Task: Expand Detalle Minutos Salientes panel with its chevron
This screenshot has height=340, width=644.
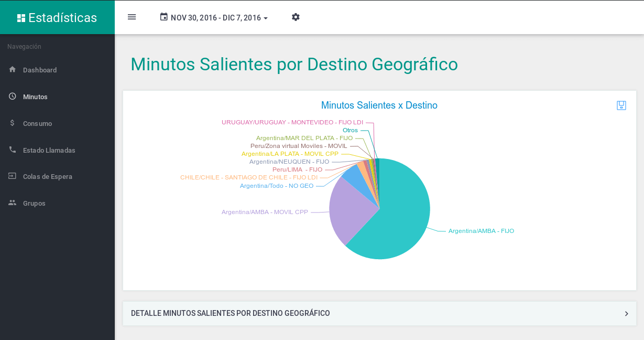Action: click(626, 313)
